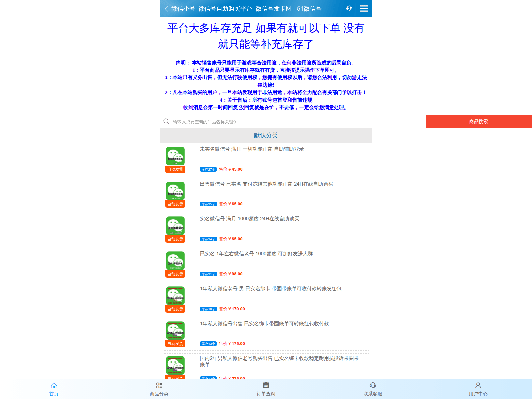Open 订单查询 tab in bottom bar
Screen dimensions: 532x399
click(x=266, y=389)
